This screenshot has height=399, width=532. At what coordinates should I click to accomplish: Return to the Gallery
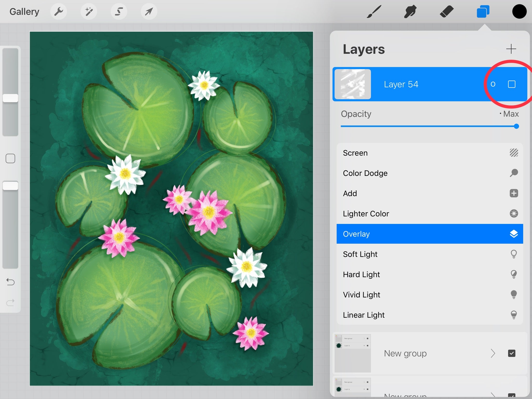[24, 12]
